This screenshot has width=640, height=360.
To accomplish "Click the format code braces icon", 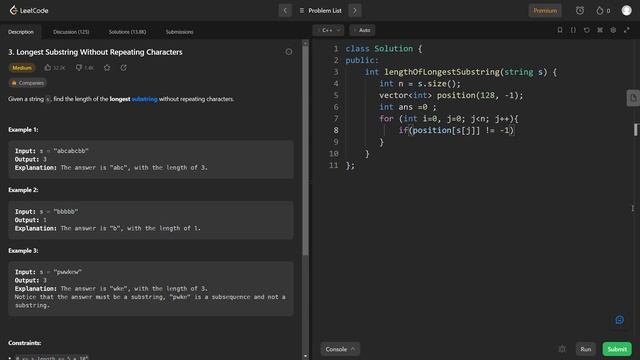I will pos(573,30).
